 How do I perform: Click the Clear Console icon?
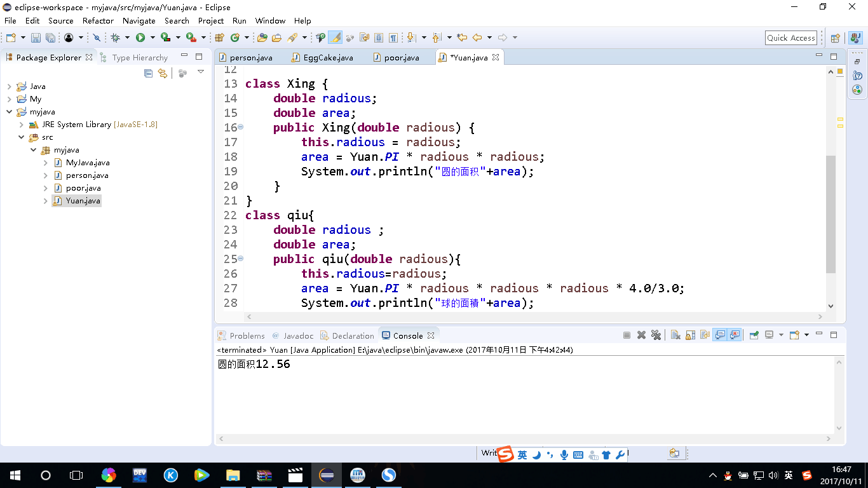pos(675,335)
